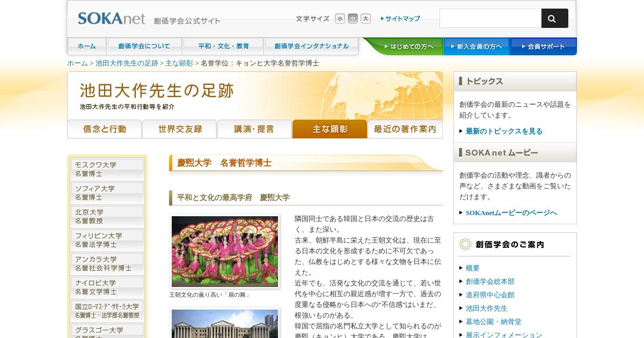Open SOKAnetムービーのページへ link

(x=511, y=213)
